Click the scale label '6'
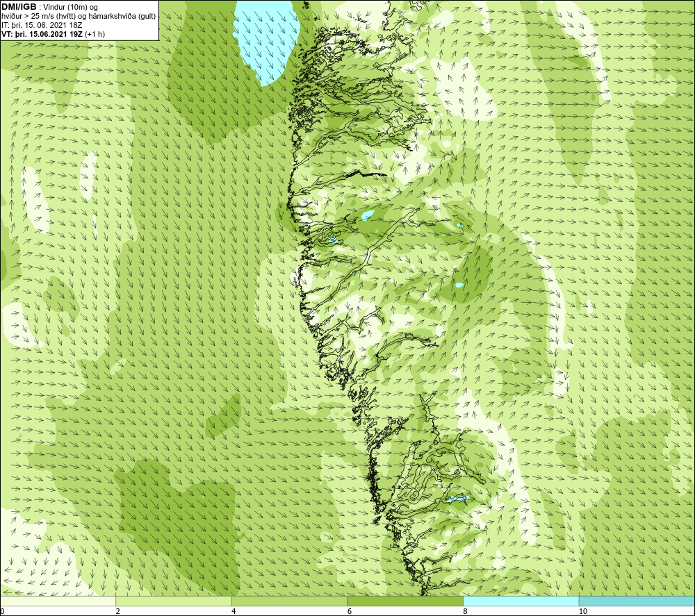 pyautogui.click(x=350, y=611)
